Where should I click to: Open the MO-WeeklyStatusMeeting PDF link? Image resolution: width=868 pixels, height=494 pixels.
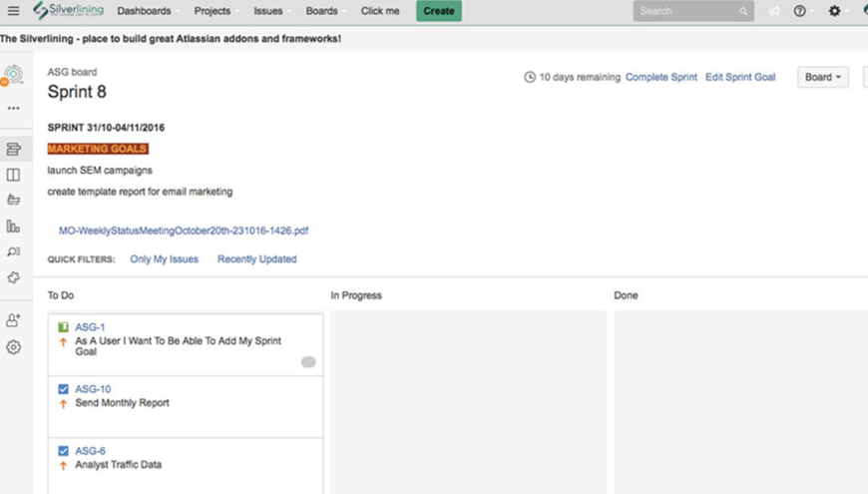click(184, 231)
